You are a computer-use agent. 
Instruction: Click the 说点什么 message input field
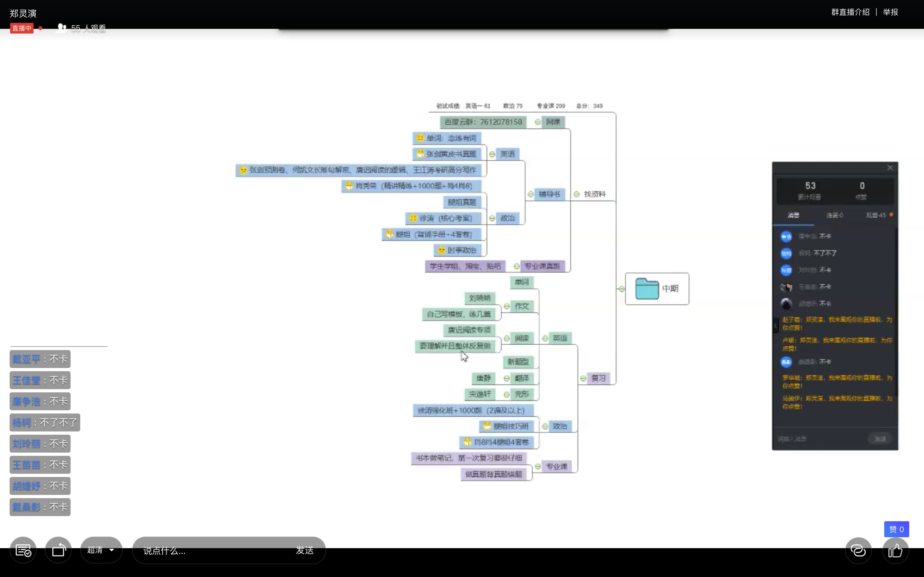(x=214, y=550)
